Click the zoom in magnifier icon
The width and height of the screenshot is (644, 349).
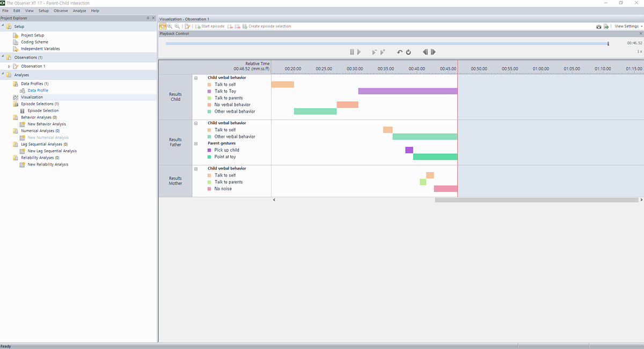[x=170, y=26]
